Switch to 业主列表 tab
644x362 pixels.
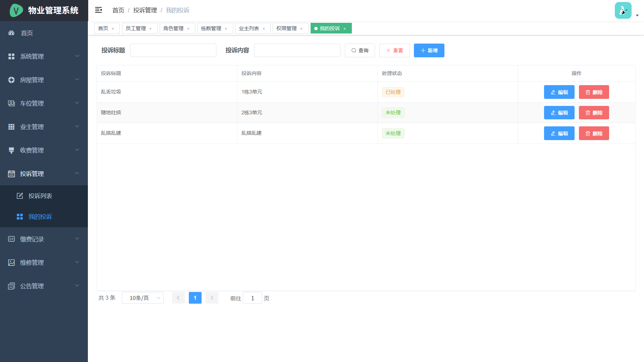(x=249, y=28)
